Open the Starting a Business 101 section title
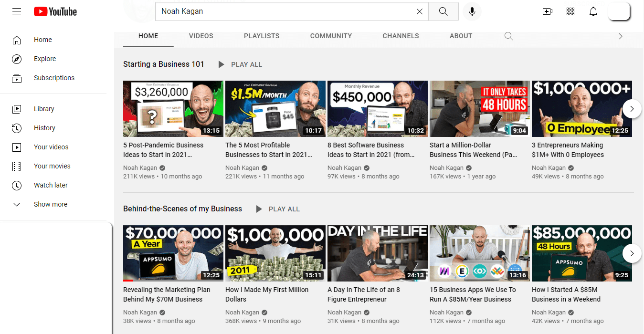 coord(164,64)
